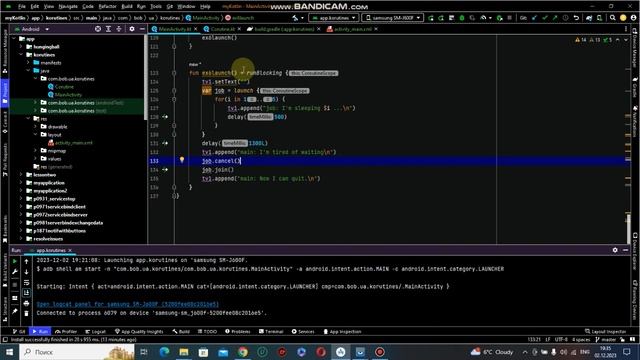
Task: Click the Search Everywhere magnifier icon
Action: click(613, 18)
